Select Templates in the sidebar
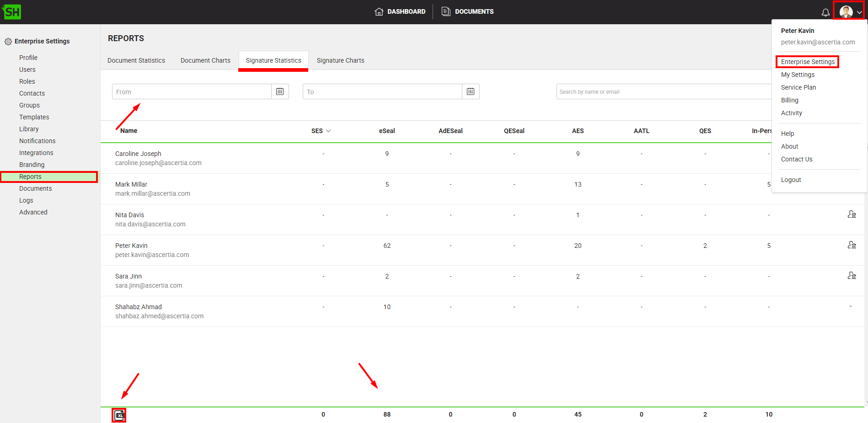Screen dimensions: 868x423 point(34,117)
